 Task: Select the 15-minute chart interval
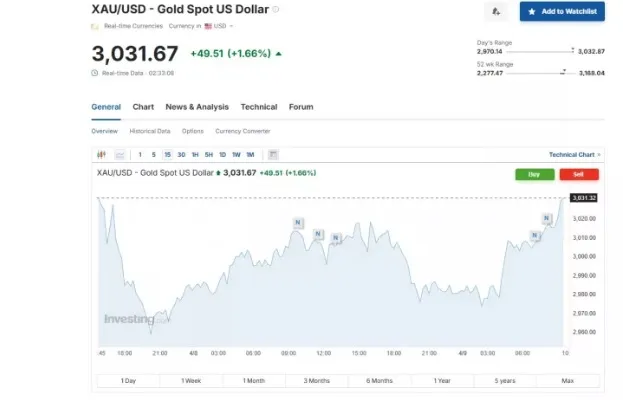(167, 155)
